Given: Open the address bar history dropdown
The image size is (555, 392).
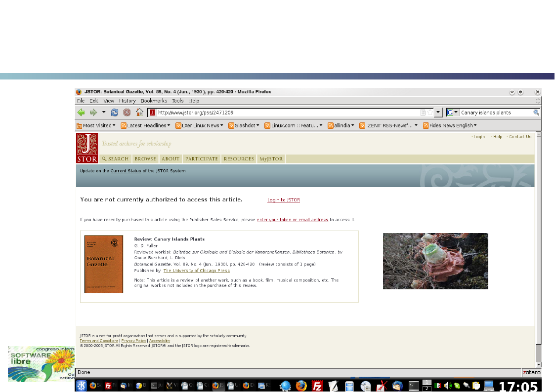Looking at the screenshot, I should [x=438, y=113].
